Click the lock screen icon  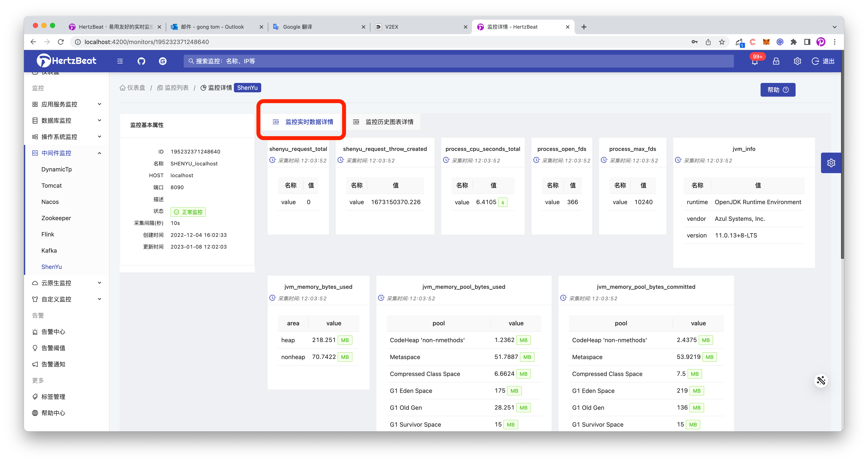(x=776, y=61)
